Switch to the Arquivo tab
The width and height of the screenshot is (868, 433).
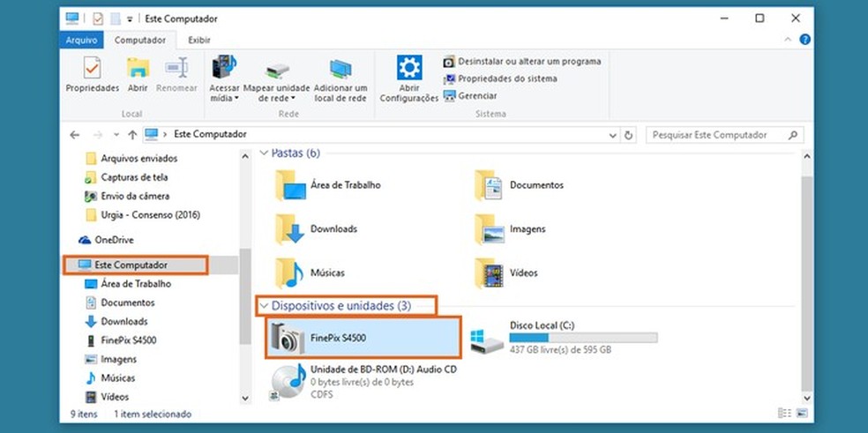[x=81, y=40]
